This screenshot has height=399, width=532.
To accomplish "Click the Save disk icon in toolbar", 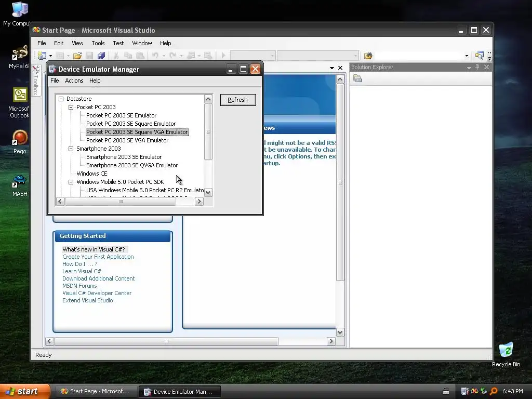I will point(89,55).
